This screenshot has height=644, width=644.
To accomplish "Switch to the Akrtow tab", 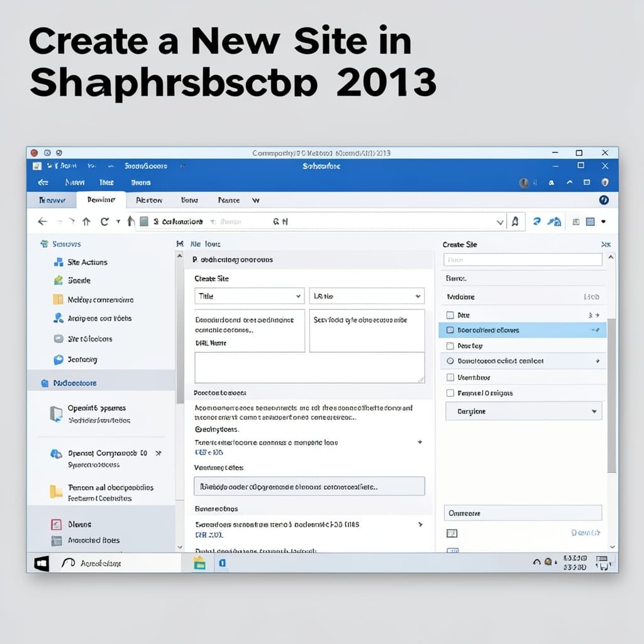I will [149, 201].
